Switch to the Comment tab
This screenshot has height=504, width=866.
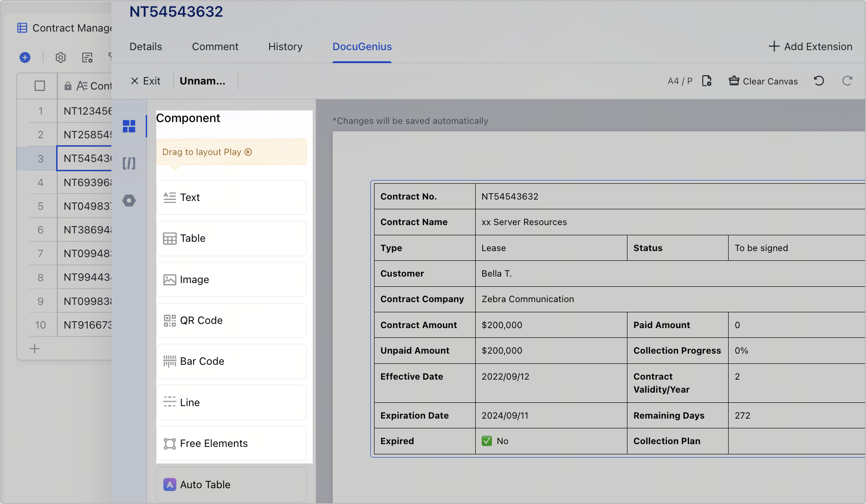click(215, 46)
